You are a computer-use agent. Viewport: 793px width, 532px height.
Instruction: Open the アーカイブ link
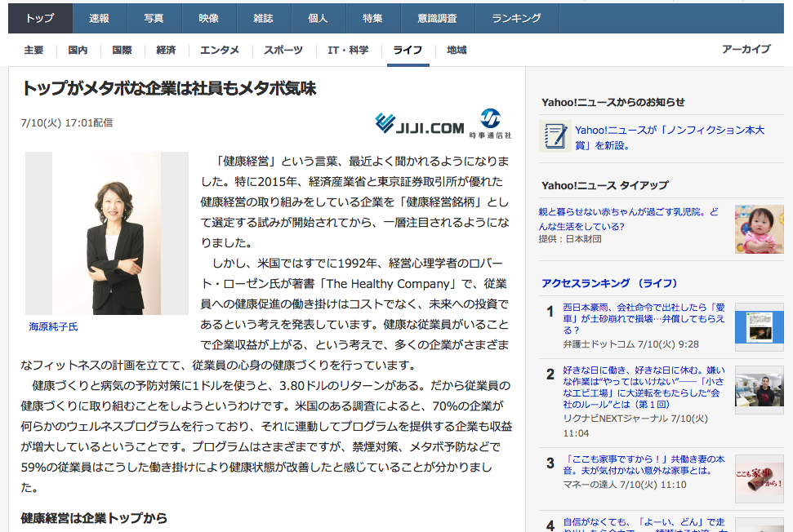[x=746, y=49]
